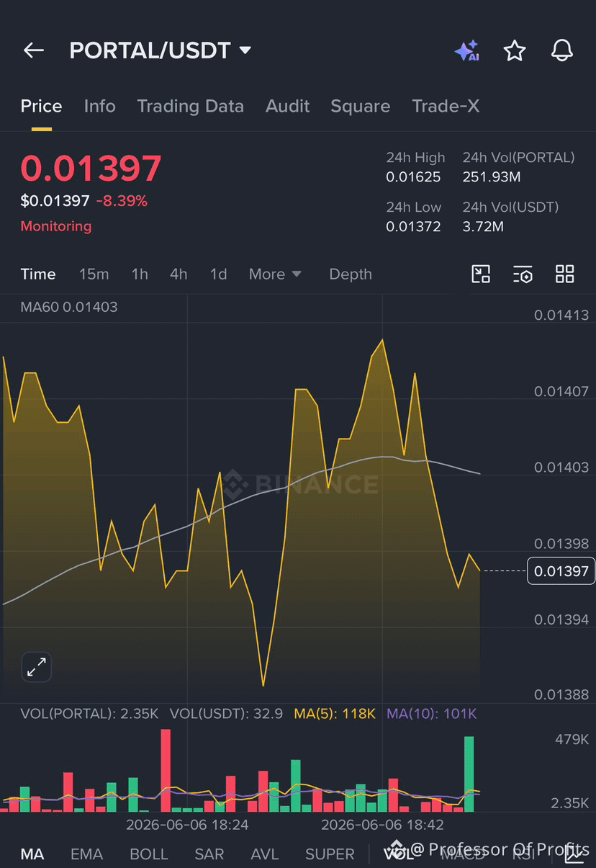Tap the 24h High value 0.01625

[413, 177]
